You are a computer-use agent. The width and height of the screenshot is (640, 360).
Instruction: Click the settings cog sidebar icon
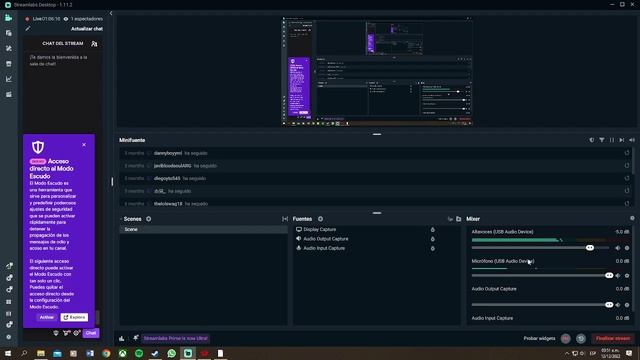pos(9,337)
